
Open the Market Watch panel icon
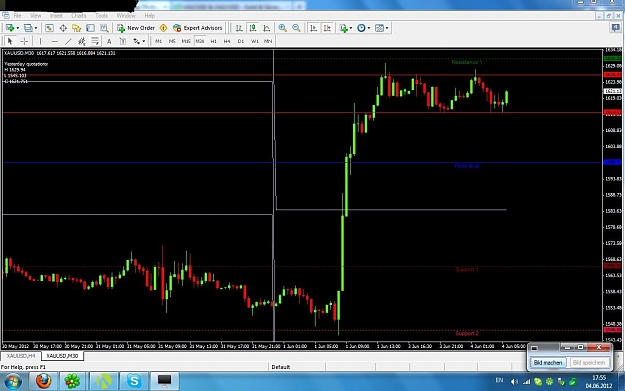point(49,28)
